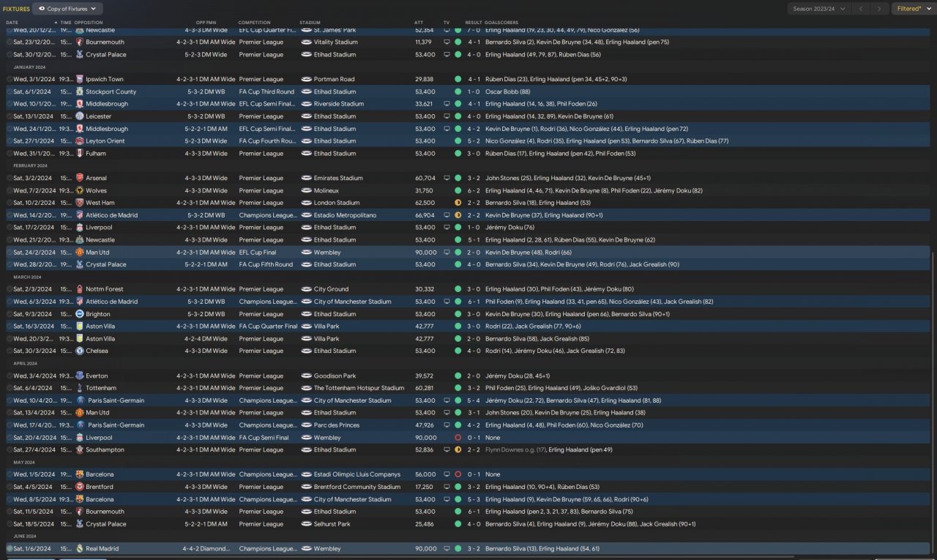Screen dimensions: 937x560
Task: Click the Chelsea club badge
Action: 79,351
